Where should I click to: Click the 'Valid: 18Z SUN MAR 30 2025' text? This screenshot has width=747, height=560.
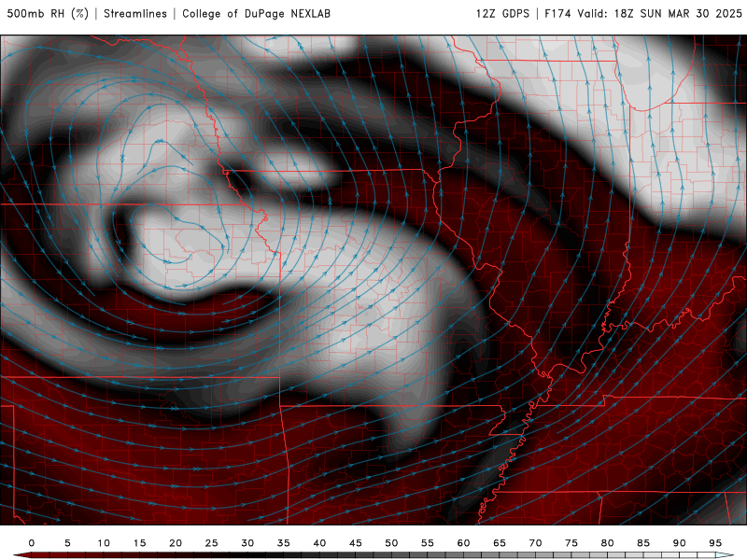pos(660,13)
